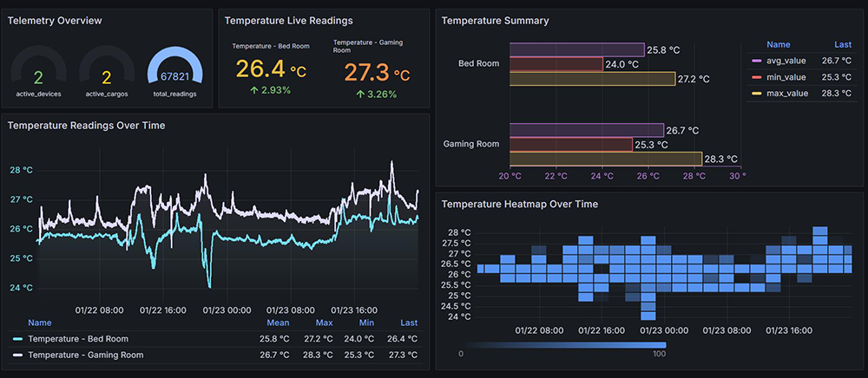Toggle the avg_value series in the legend
868x378 pixels.
click(779, 61)
